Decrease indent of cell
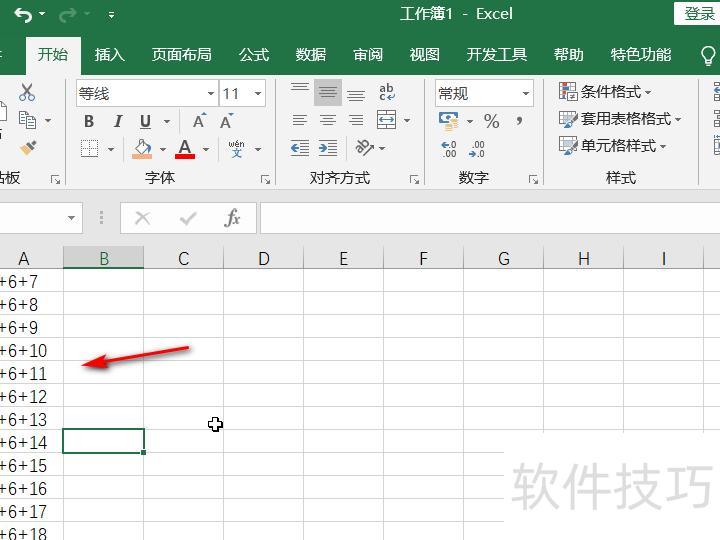The height and width of the screenshot is (540, 720). 300,148
